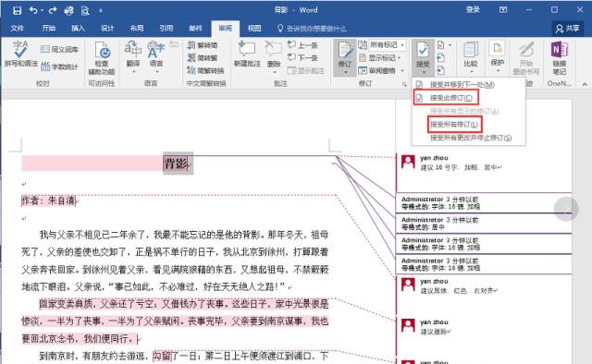Viewport: 592px width, 364px height.
Task: Switch to the 视图 view tab
Action: [254, 29]
